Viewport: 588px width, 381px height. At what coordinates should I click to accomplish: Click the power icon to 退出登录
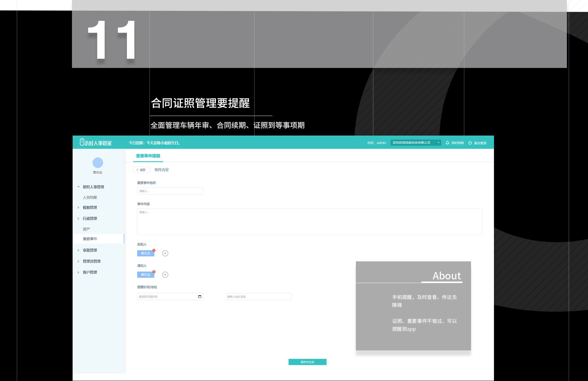(x=470, y=143)
